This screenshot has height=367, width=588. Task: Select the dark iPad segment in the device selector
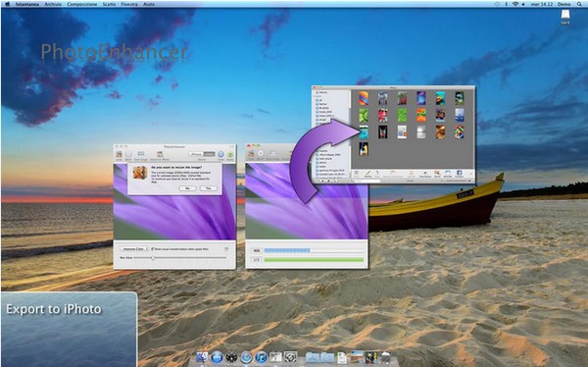(x=210, y=154)
